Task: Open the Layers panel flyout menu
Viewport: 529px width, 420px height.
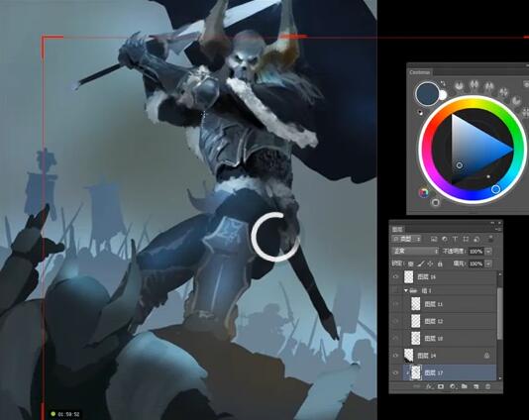Action: [499, 230]
